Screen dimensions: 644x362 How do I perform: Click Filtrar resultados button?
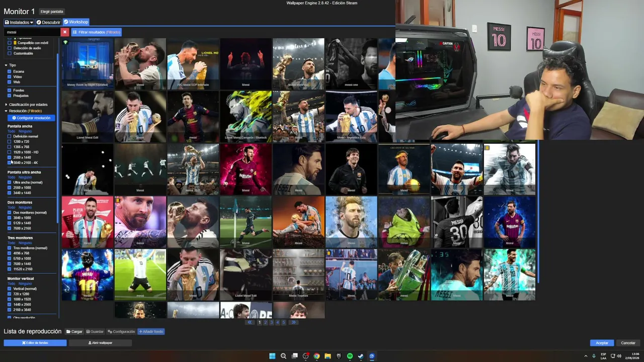coord(96,32)
